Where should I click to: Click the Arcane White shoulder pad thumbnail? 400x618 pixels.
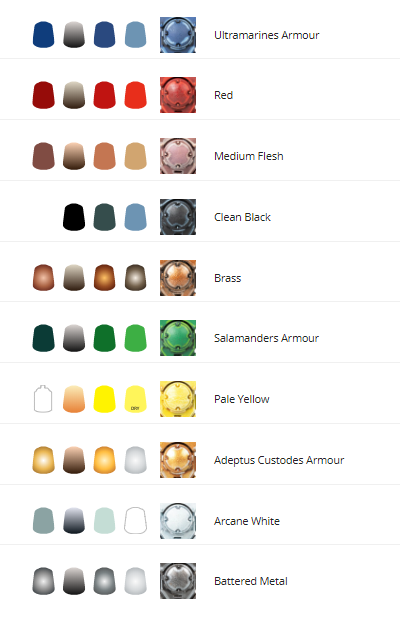click(178, 521)
